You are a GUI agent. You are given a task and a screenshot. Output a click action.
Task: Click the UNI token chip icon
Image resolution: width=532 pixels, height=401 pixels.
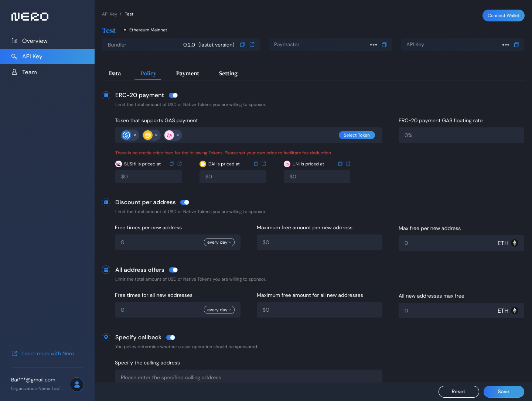click(169, 135)
